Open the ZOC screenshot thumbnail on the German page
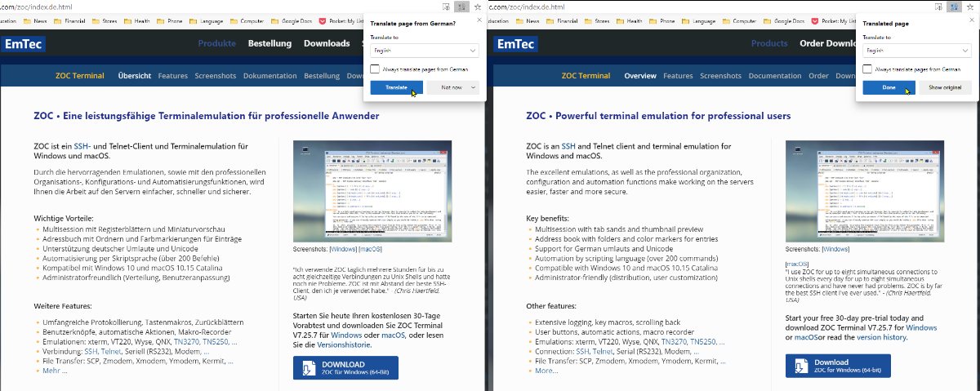The image size is (980, 391). click(374, 191)
